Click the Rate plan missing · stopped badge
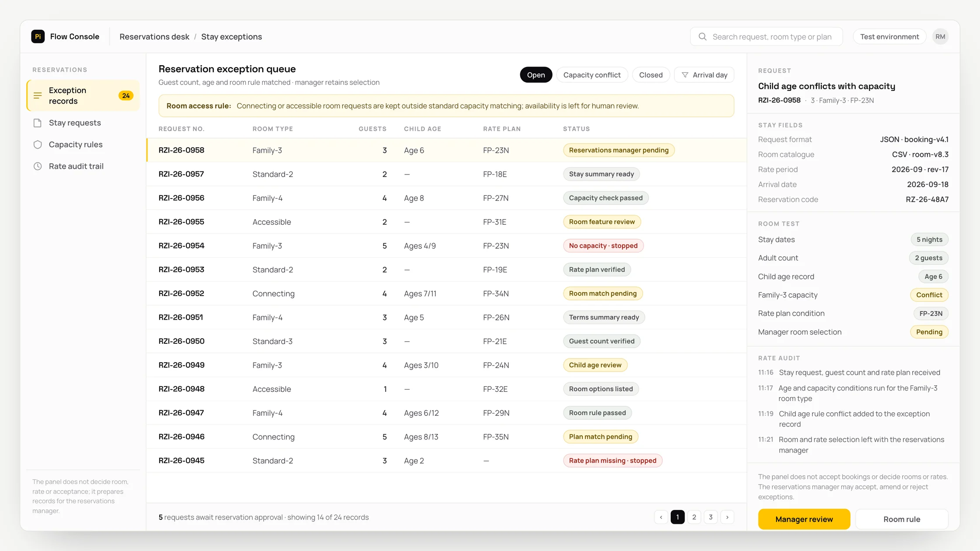The image size is (980, 551). pos(612,460)
